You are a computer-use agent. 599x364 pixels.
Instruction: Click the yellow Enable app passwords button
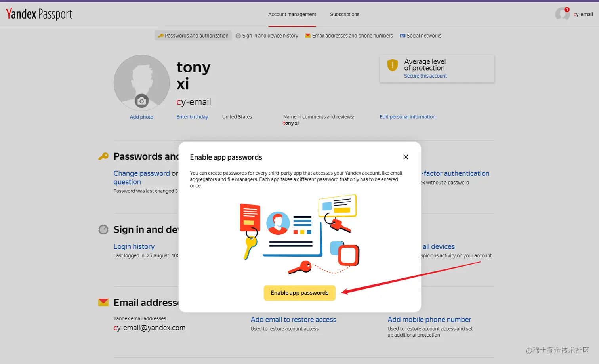[299, 293]
